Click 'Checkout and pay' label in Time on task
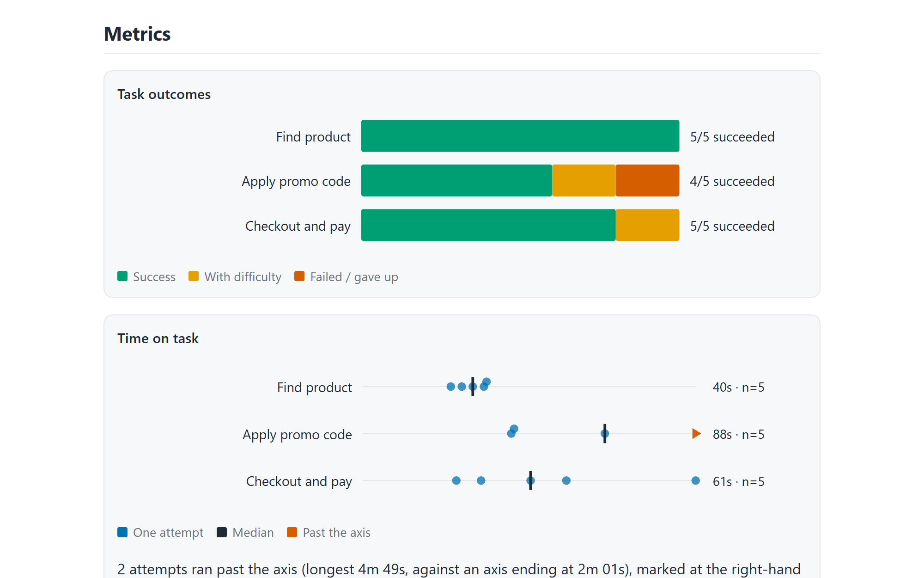 coord(299,482)
